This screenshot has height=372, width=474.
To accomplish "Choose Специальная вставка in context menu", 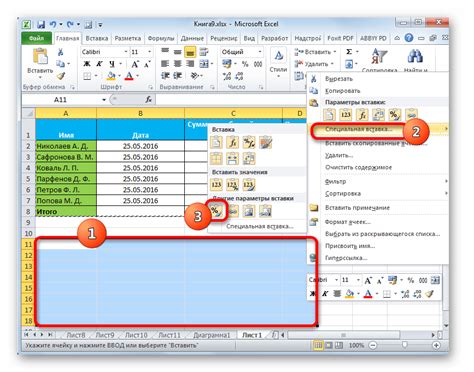I will point(358,129).
